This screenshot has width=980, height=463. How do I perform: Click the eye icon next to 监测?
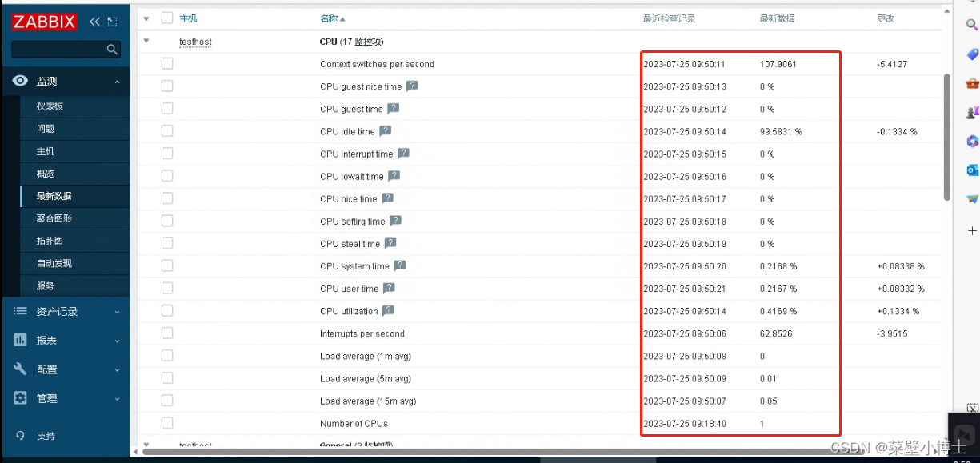tap(21, 80)
